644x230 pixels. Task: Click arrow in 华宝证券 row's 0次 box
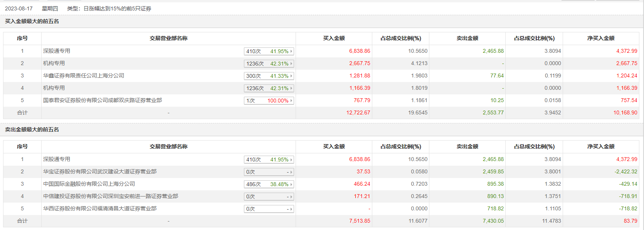coord(291,172)
